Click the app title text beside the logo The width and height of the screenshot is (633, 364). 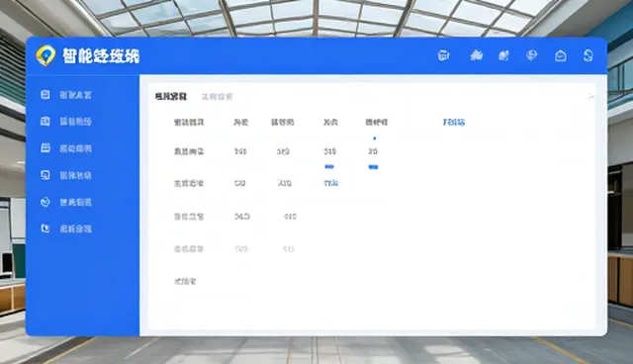[x=101, y=55]
